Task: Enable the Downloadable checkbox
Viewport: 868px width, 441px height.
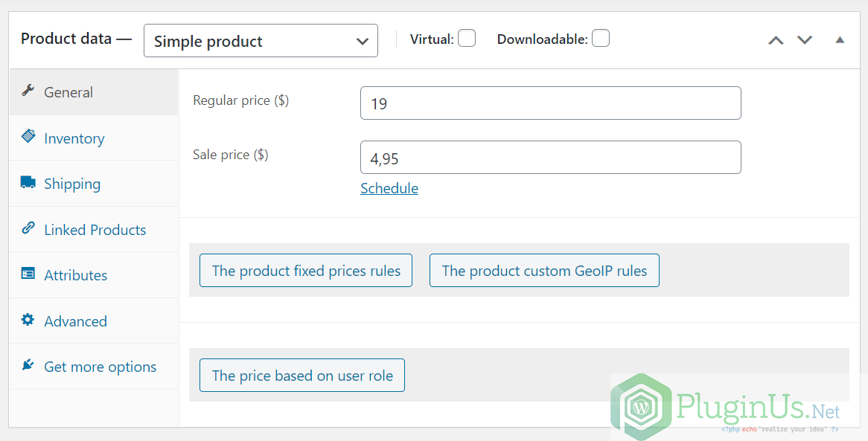Action: [601, 38]
